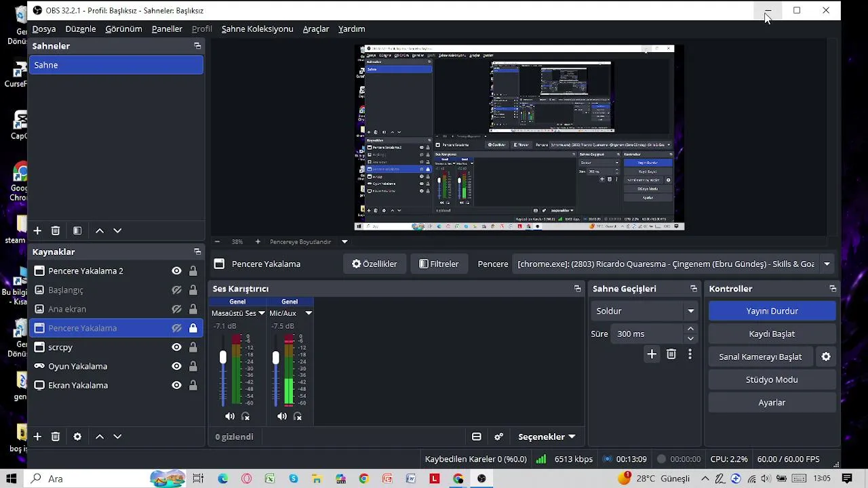Open the Sahne Koleksiyonu menu
The height and width of the screenshot is (488, 868).
(258, 29)
